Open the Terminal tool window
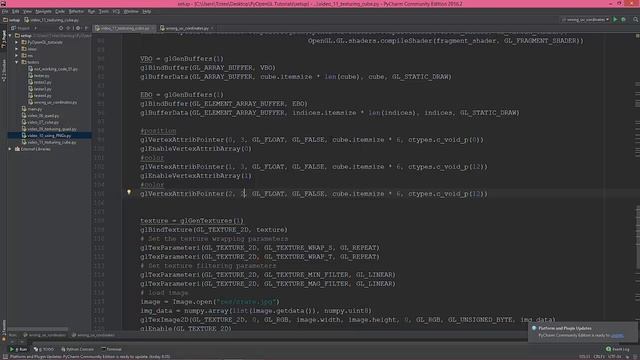Viewport: 640px width, 360px height. pos(111,349)
